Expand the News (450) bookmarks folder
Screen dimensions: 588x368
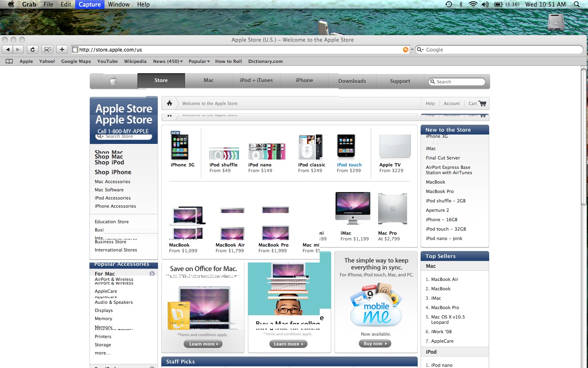click(168, 61)
